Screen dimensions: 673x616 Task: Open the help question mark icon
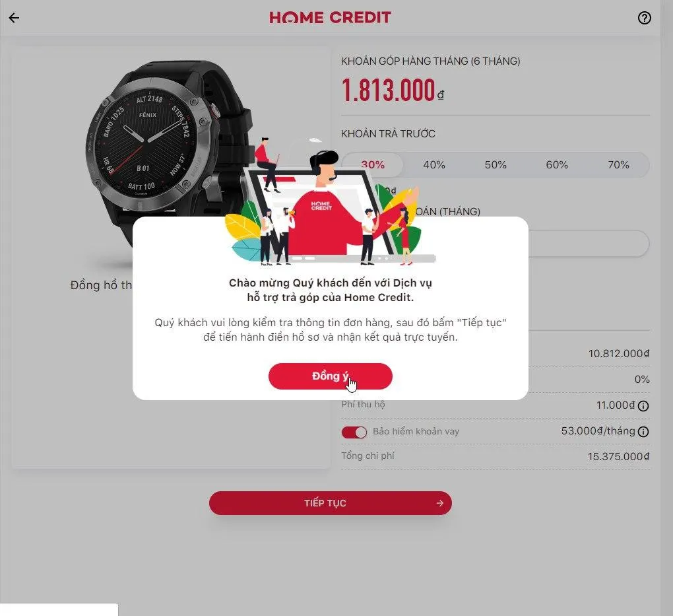[x=644, y=18]
